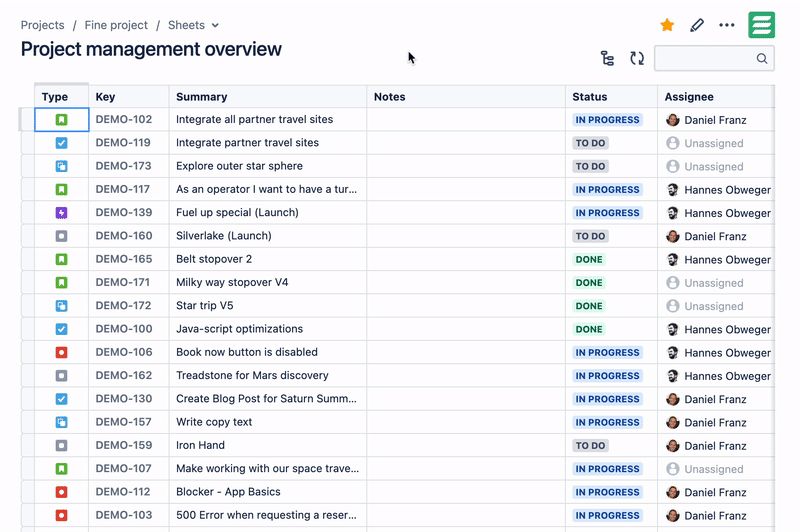This screenshot has width=800, height=532.
Task: Click the bug type icon for DEMO-106
Action: [x=61, y=353]
